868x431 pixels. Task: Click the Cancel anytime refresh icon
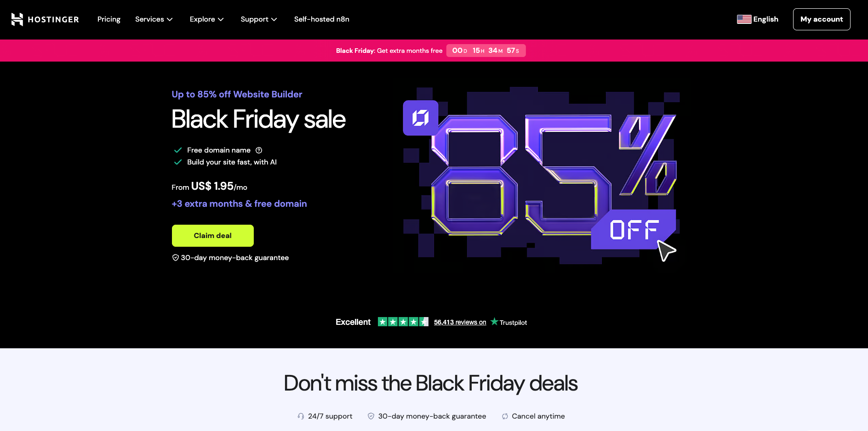[505, 416]
